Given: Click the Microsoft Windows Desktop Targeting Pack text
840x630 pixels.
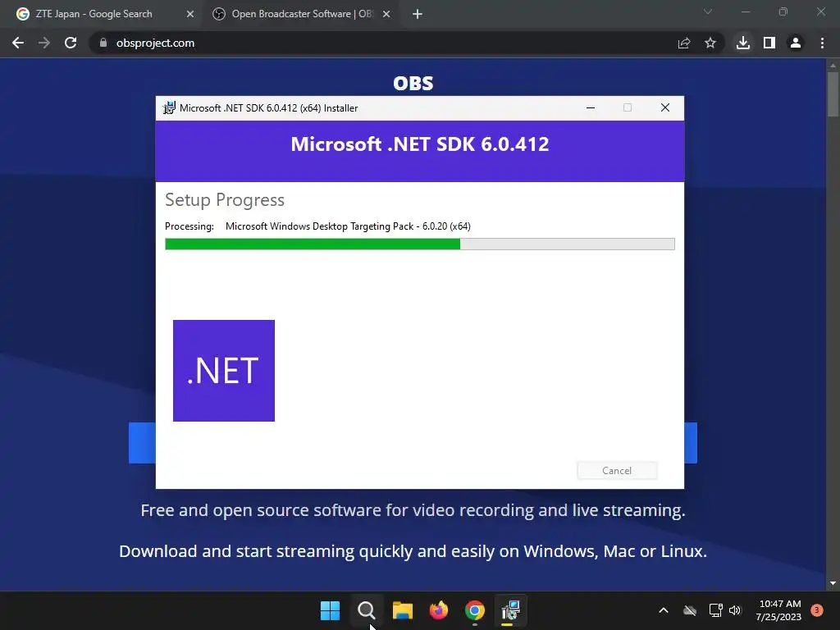Looking at the screenshot, I should 348,226.
